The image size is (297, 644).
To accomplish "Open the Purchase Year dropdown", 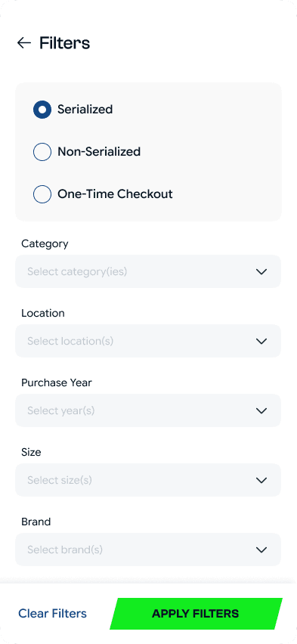I will (x=148, y=410).
